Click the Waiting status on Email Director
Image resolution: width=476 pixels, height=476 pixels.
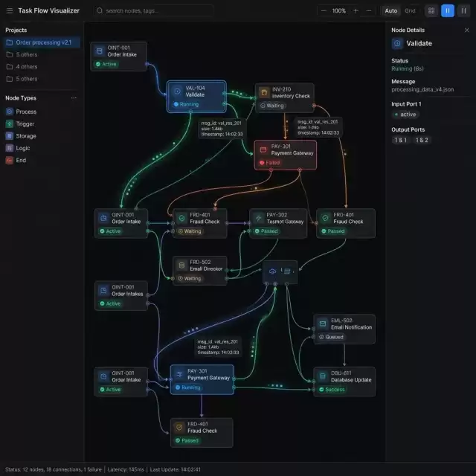pos(190,278)
